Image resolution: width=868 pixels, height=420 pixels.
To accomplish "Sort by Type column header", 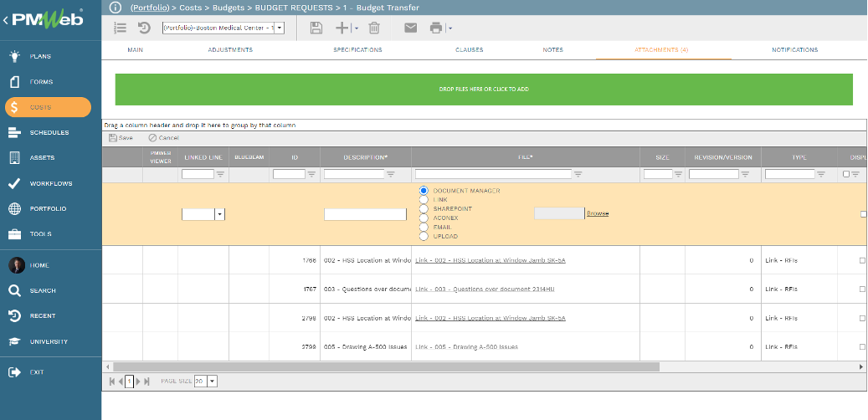I will (x=799, y=157).
